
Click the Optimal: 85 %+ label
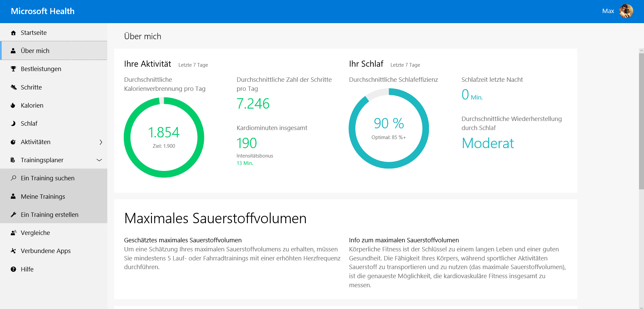[x=388, y=137]
